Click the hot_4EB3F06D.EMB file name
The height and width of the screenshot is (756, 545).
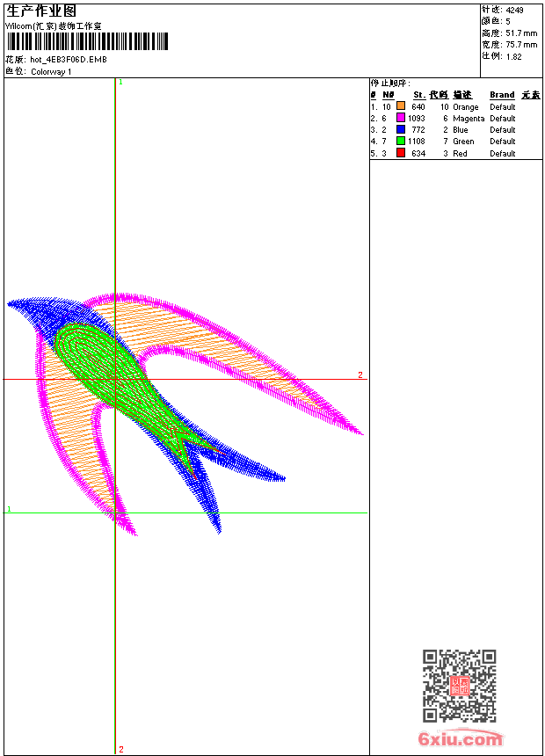click(x=69, y=60)
